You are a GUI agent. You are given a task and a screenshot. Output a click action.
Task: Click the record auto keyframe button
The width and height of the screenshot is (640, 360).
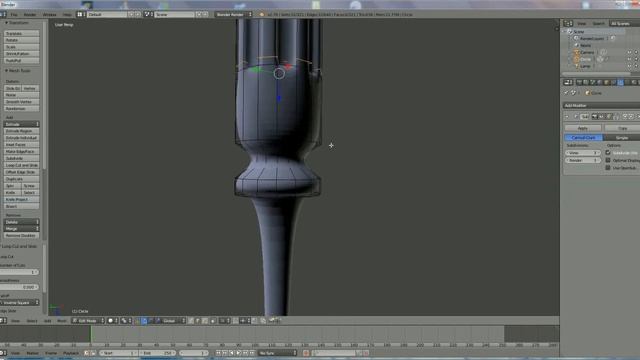click(306, 353)
